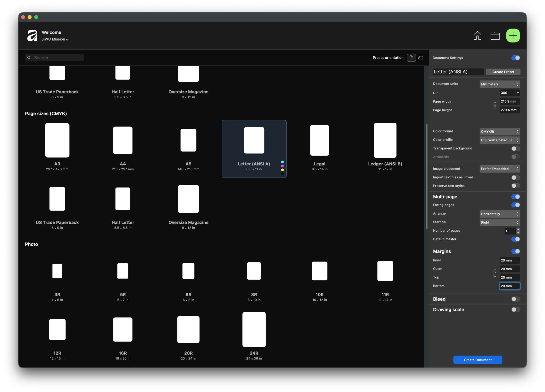Click the home icon in header
The height and width of the screenshot is (392, 545).
[477, 36]
